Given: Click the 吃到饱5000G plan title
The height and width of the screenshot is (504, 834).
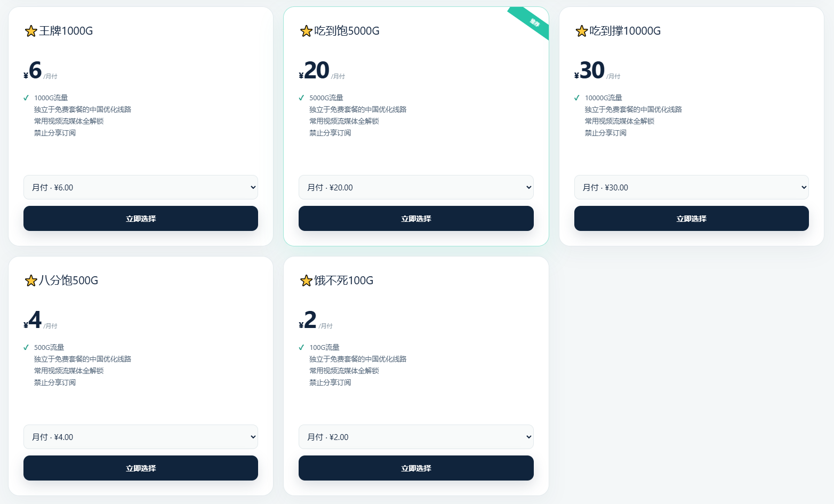Looking at the screenshot, I should 347,31.
